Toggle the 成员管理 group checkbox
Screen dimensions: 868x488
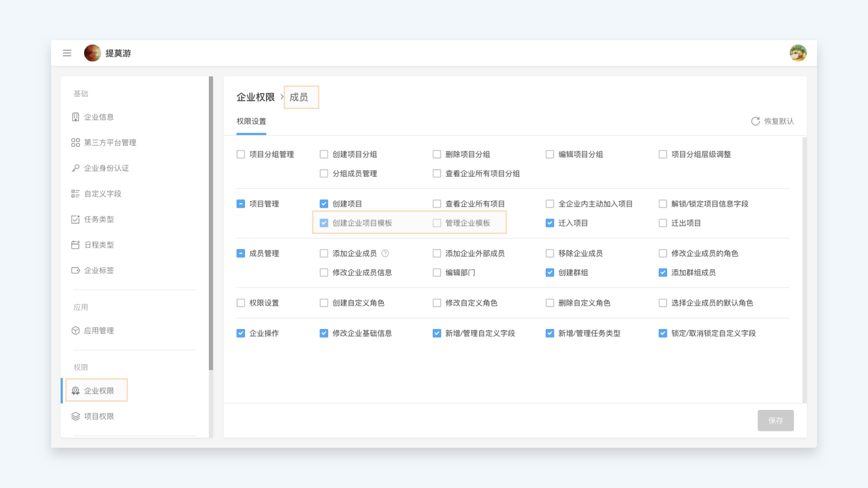pyautogui.click(x=241, y=253)
